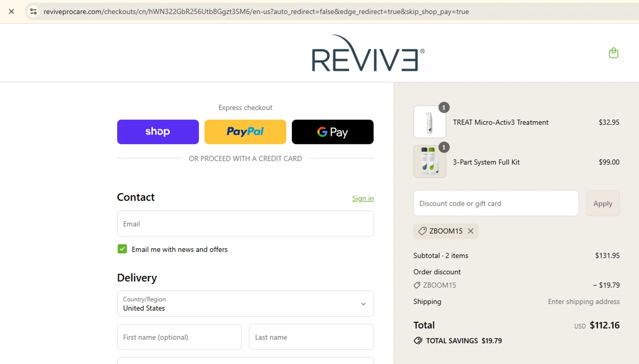Viewport: 639px width, 364px height.
Task: Apply the discount code
Action: point(603,203)
